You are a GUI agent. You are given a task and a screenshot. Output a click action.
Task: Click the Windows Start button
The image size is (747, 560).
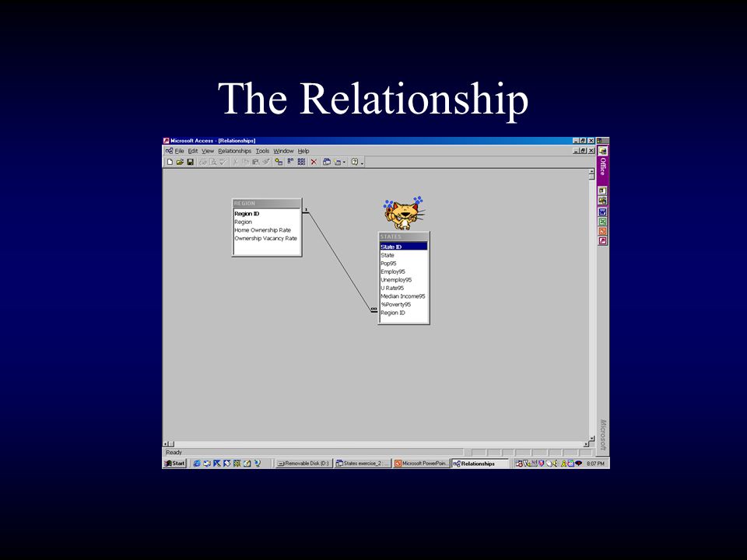click(x=175, y=464)
